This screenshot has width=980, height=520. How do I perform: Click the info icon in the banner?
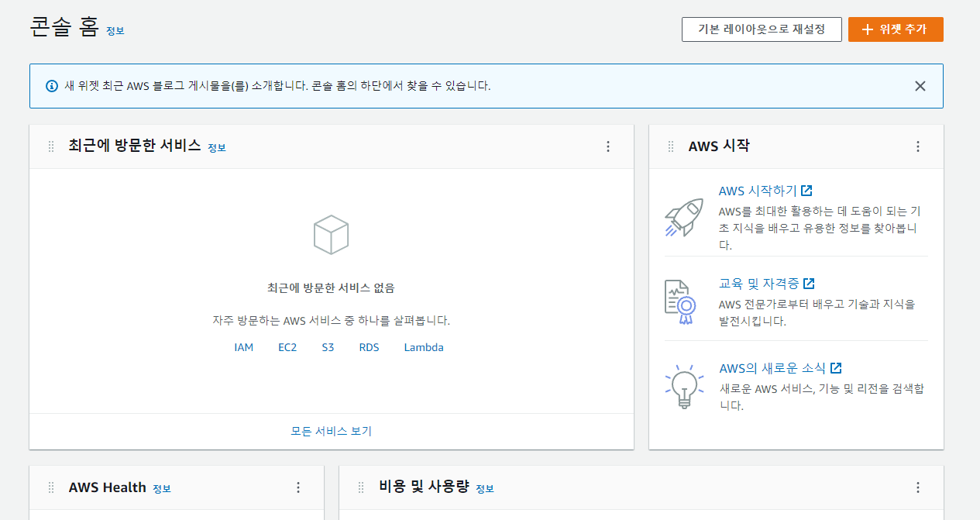click(52, 86)
